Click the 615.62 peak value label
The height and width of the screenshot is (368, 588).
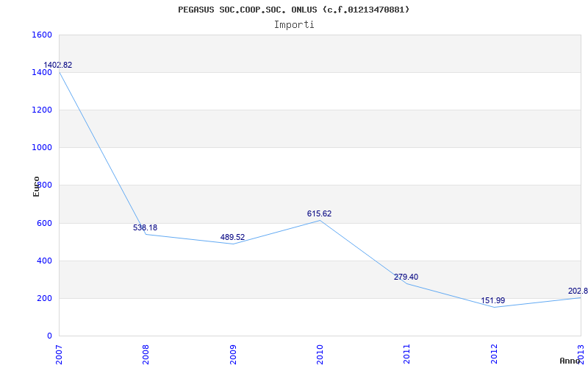(319, 213)
